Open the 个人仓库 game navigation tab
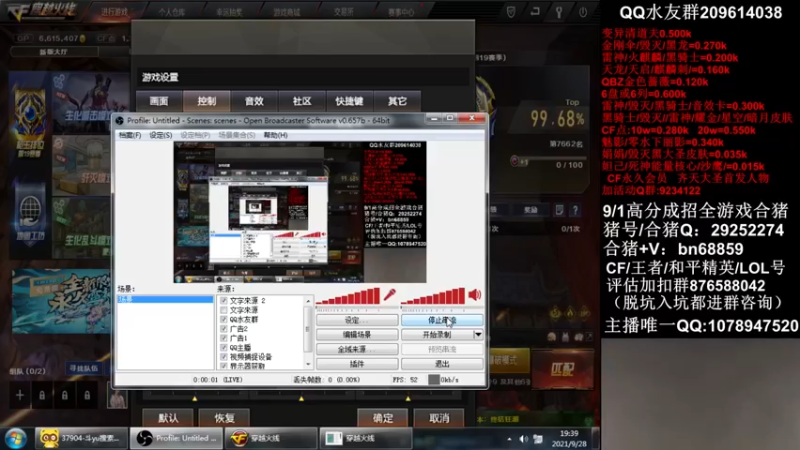Screen dimensions: 800x450 171,12
